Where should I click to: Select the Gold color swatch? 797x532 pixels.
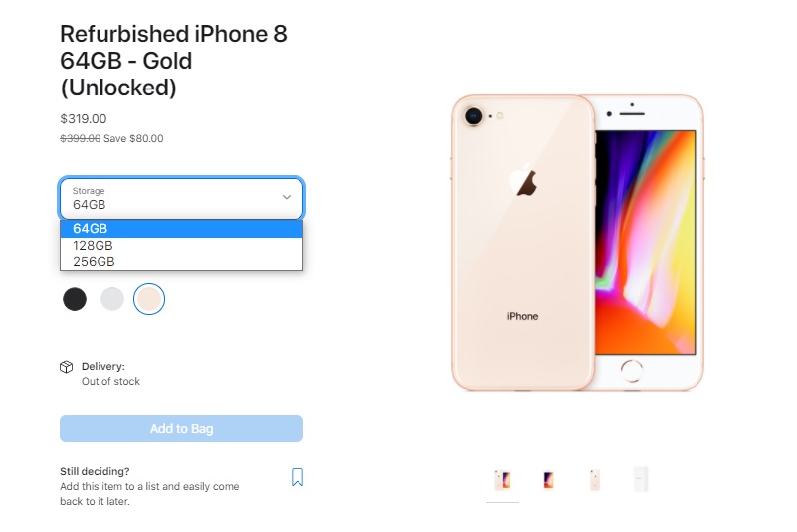pyautogui.click(x=149, y=299)
